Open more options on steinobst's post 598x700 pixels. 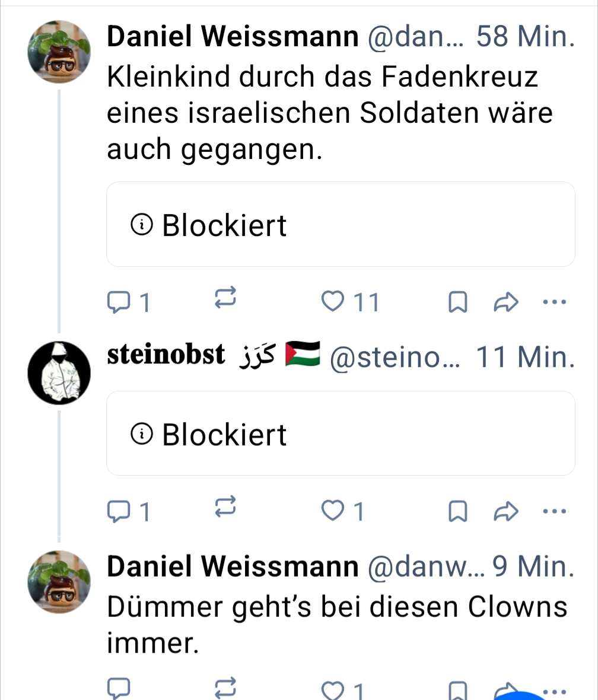coord(555,510)
